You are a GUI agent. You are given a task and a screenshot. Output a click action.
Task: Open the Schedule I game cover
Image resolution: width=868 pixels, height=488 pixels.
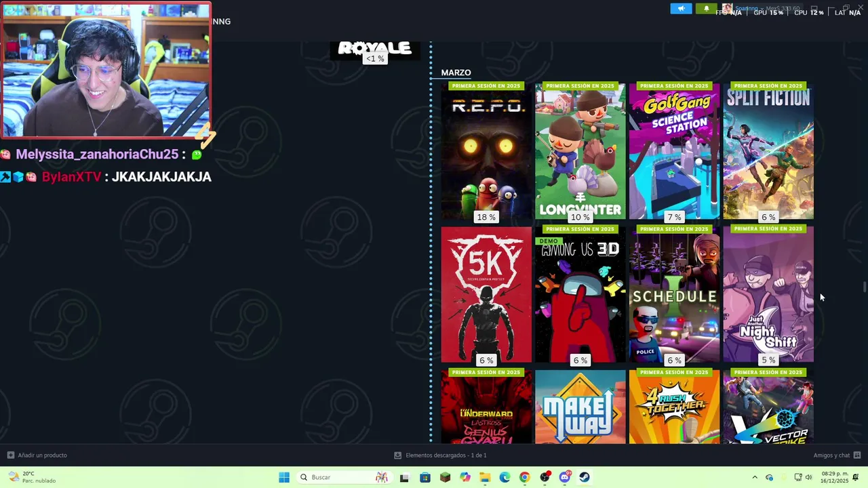pos(674,294)
